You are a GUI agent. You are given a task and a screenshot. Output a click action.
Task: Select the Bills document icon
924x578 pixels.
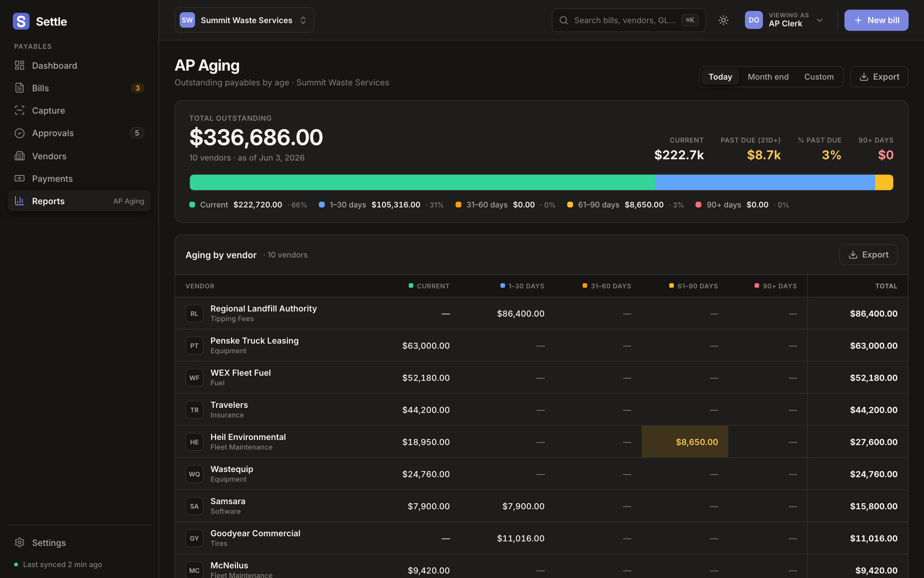[x=20, y=88]
